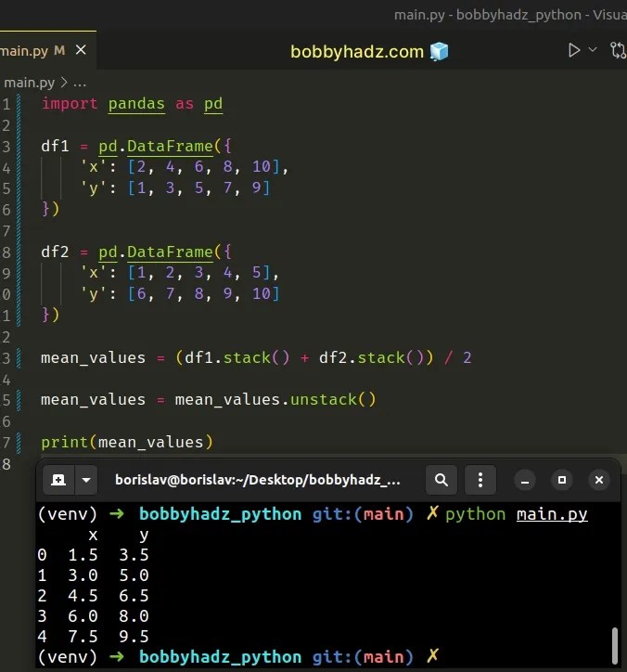
Task: Click 'x' column header in terminal output
Action: (93, 535)
